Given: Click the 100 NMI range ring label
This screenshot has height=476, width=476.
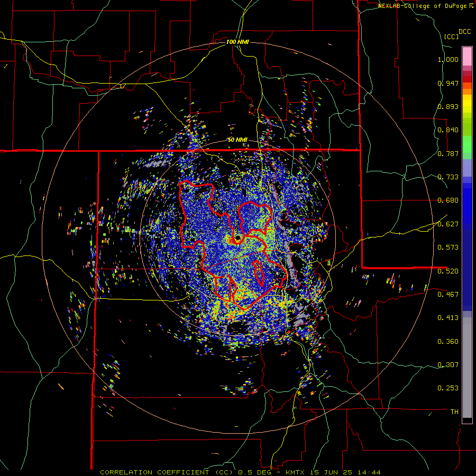Looking at the screenshot, I should (x=237, y=42).
